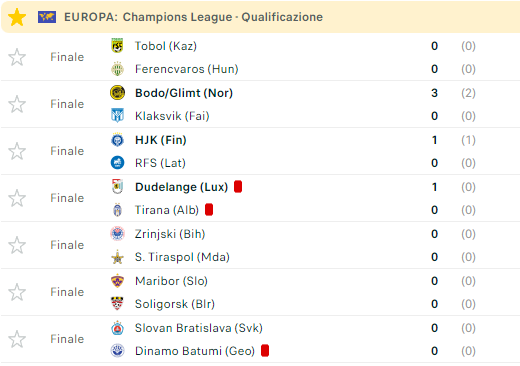Open the Zrinjski (Bih) team name
The image size is (520, 366).
(170, 234)
